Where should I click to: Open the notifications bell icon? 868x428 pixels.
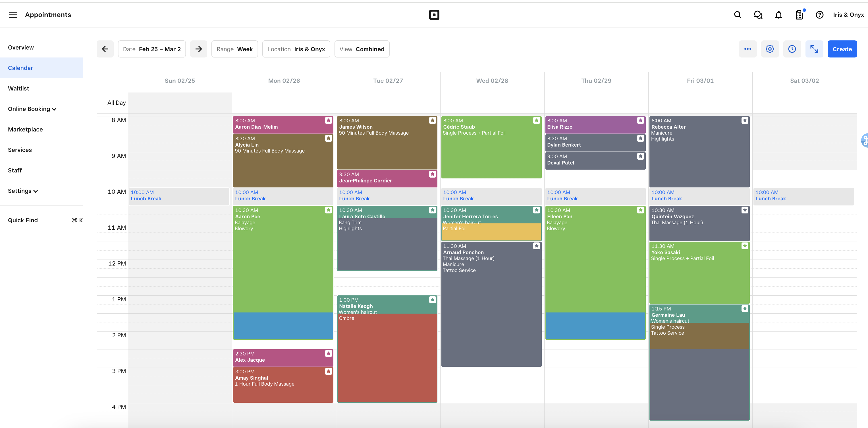778,15
